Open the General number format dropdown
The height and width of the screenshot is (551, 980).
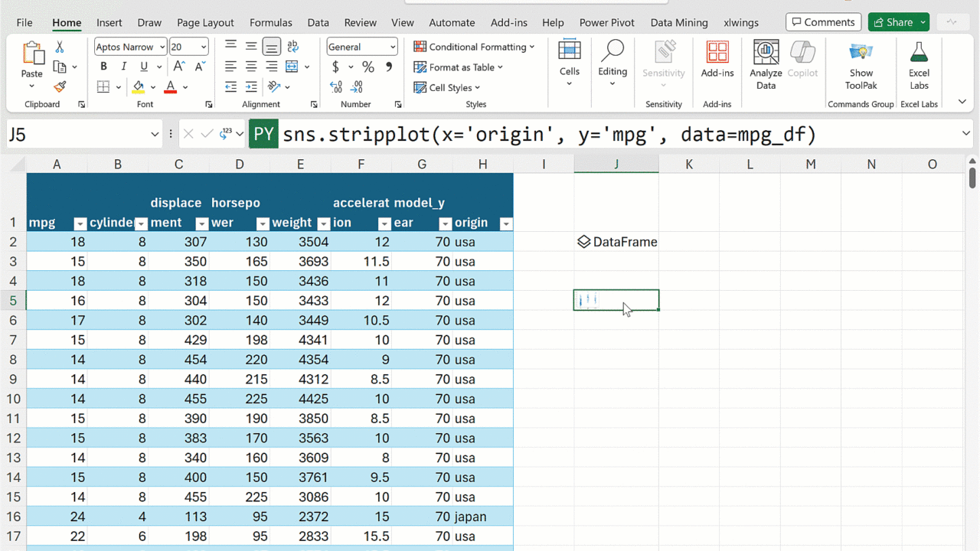click(393, 47)
